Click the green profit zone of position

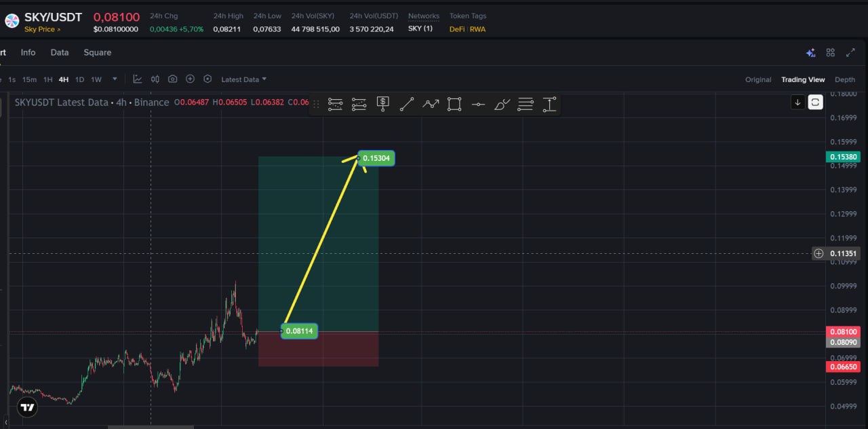coord(318,244)
